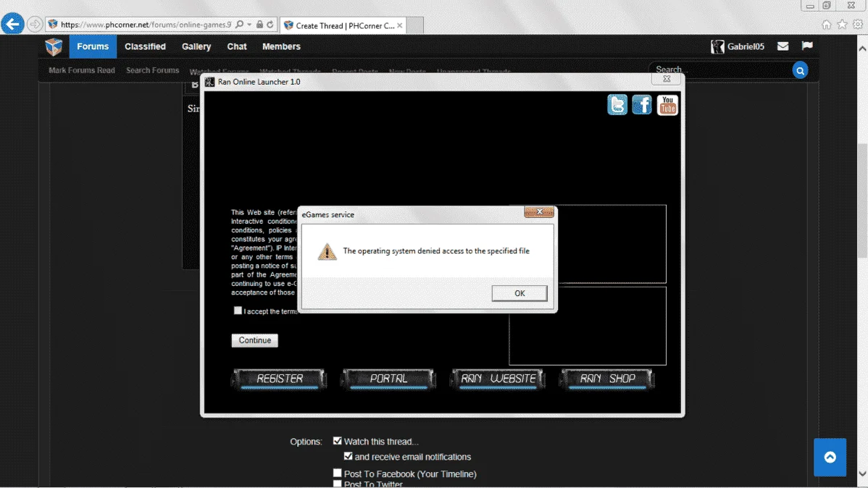Click the browser forward arrow
This screenshot has width=868, height=488.
coord(34,25)
